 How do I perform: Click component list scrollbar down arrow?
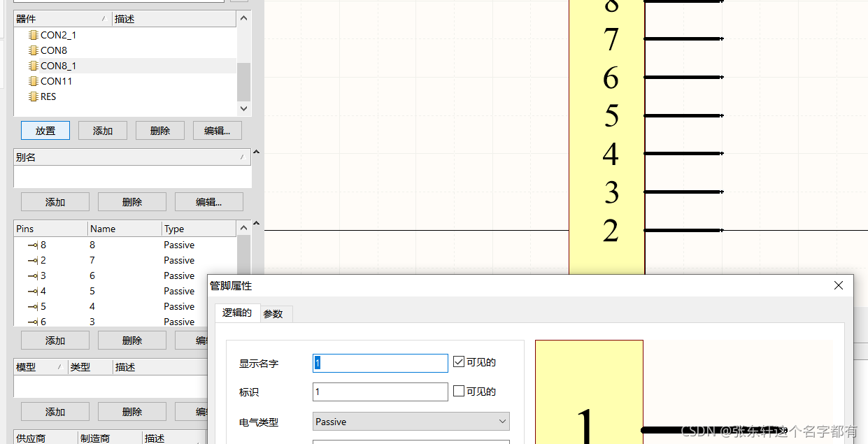243,109
